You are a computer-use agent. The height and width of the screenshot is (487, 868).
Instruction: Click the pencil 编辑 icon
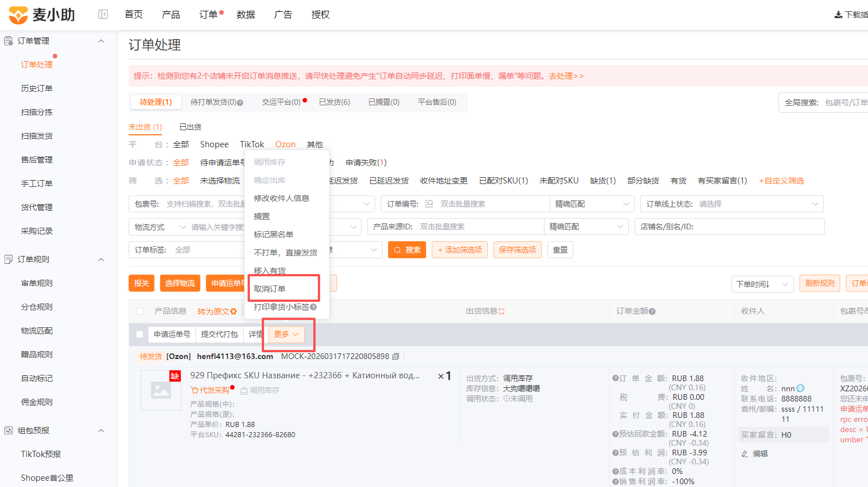click(745, 454)
